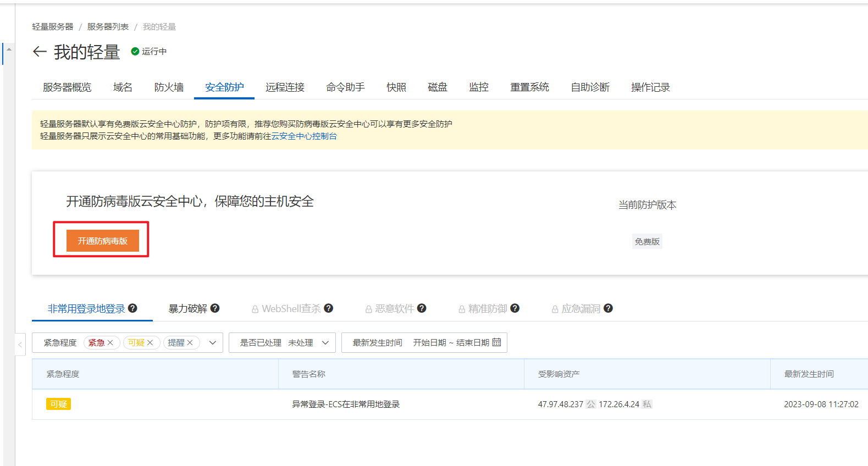This screenshot has width=868, height=466.
Task: Click the alert name 异常登录-ECS在非常用地登录
Action: pos(346,404)
